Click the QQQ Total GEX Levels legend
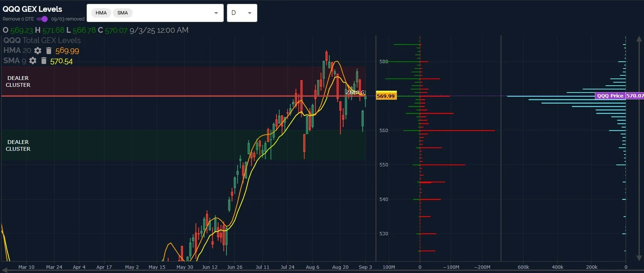The height and width of the screenshot is (273, 644). (42, 40)
